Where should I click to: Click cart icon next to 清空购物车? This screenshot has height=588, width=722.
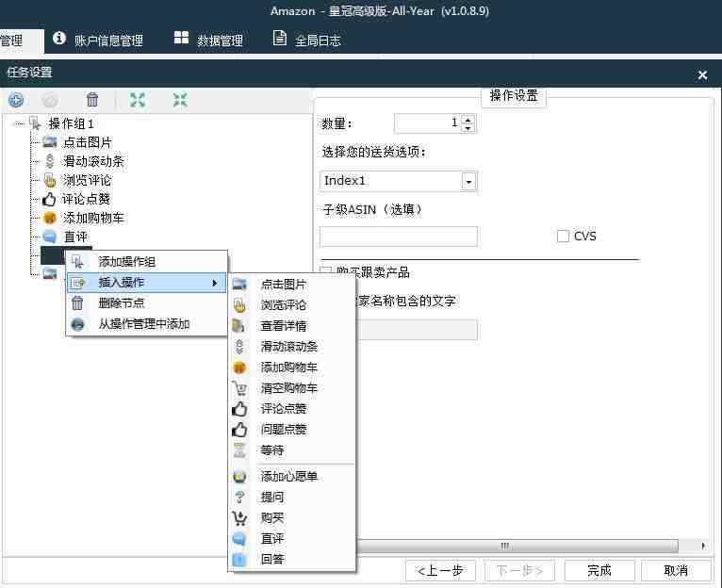tap(239, 388)
